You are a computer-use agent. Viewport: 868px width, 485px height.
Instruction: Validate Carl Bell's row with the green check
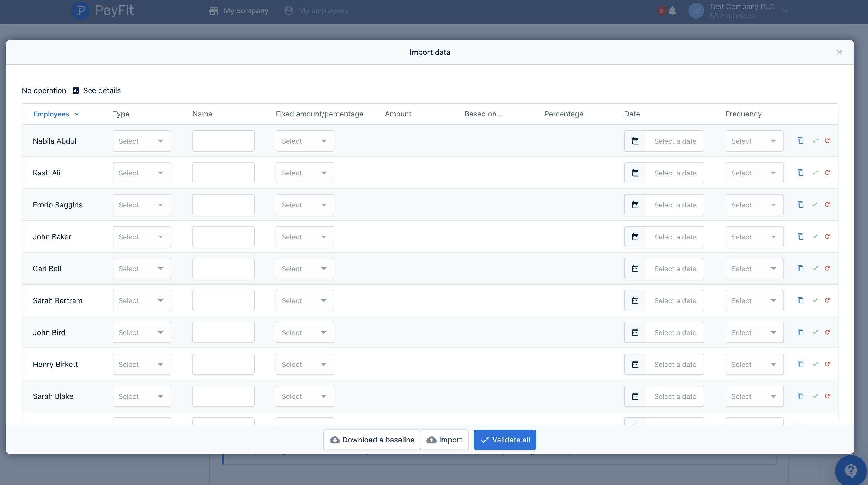[815, 269]
